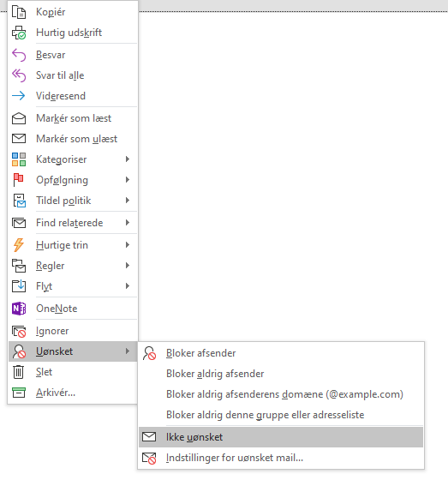
Task: Select Bloker aldrig afsenderens domæne option
Action: 281,394
